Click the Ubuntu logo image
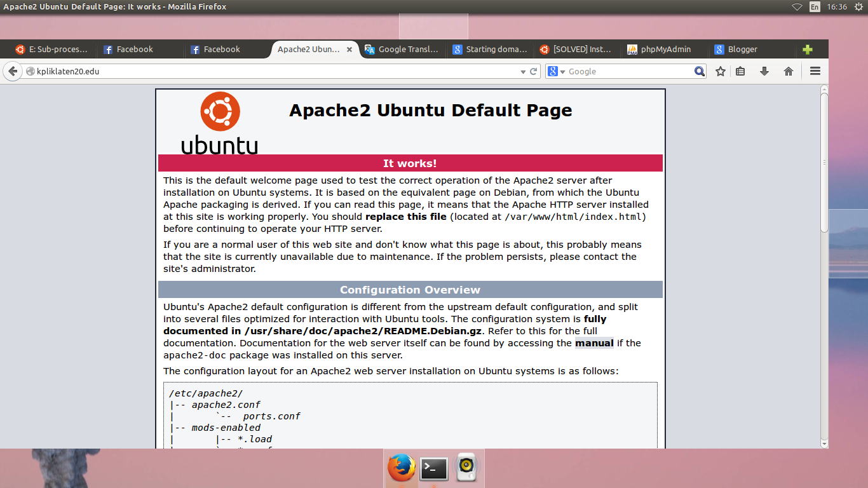The image size is (868, 488). (x=220, y=123)
